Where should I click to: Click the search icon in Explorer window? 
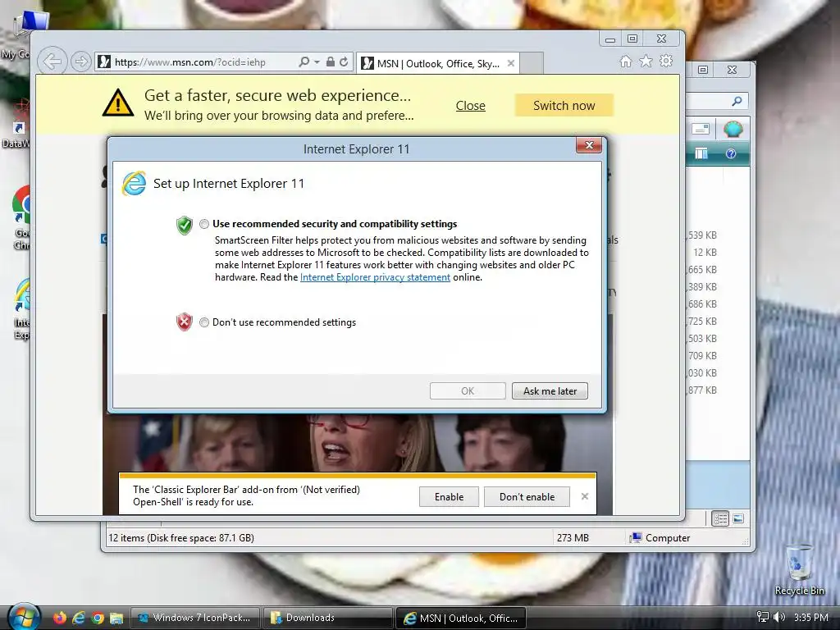[x=737, y=101]
